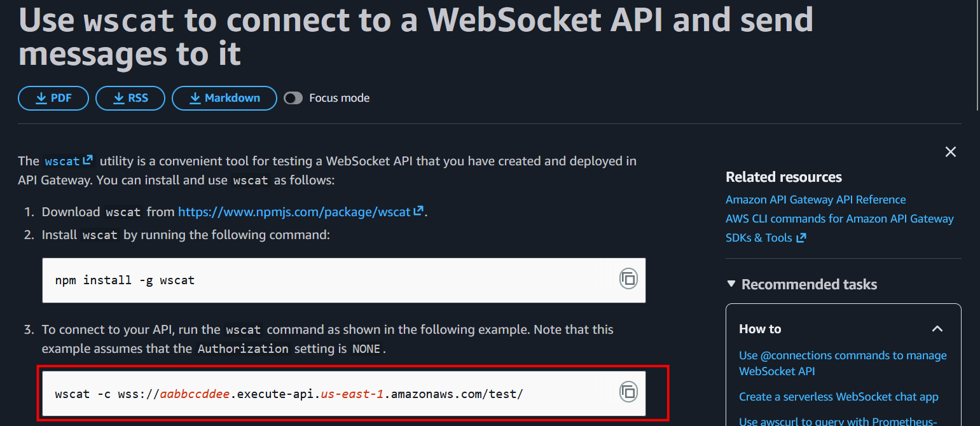Copy the npm install -g wscat command

point(628,278)
